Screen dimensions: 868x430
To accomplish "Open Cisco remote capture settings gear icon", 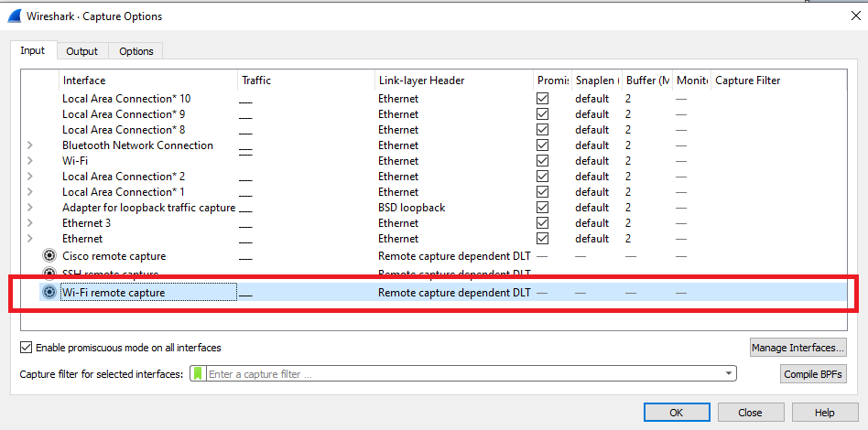I will coord(49,255).
